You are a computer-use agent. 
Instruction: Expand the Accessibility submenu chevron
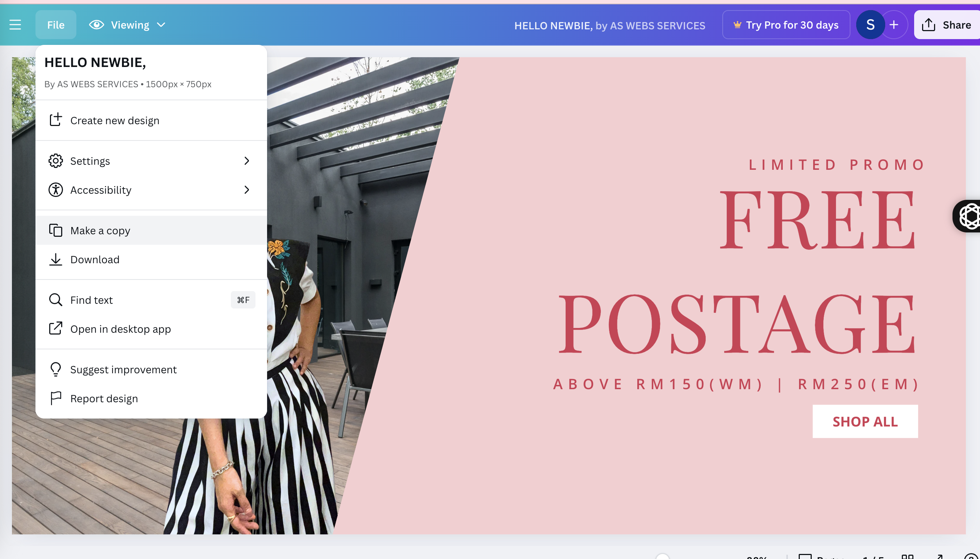click(247, 190)
